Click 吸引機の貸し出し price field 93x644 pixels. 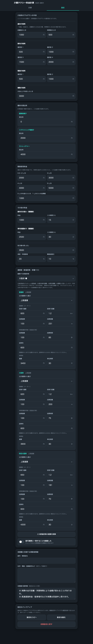click(46, 250)
